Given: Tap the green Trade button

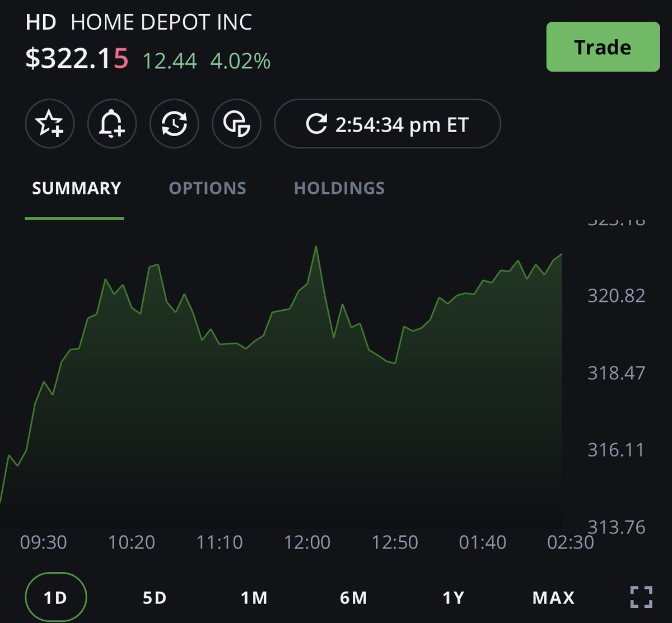Looking at the screenshot, I should pyautogui.click(x=603, y=47).
